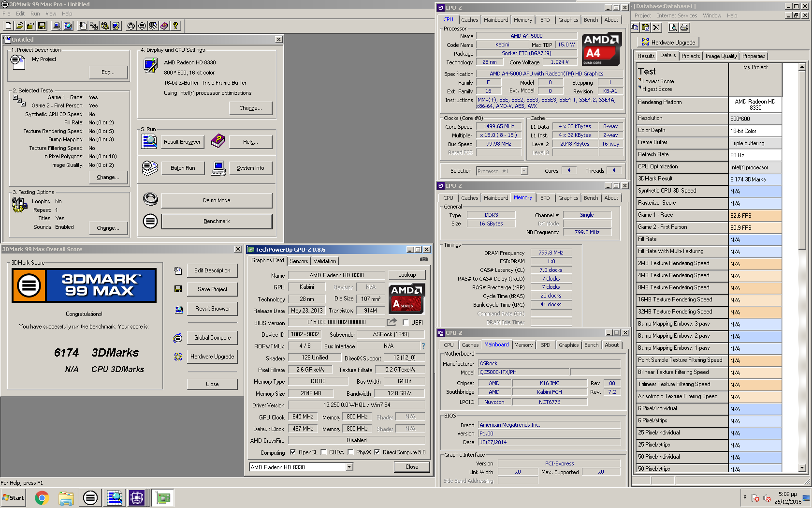Open the Run menu in 3DMark
The width and height of the screenshot is (812, 508).
coord(35,14)
